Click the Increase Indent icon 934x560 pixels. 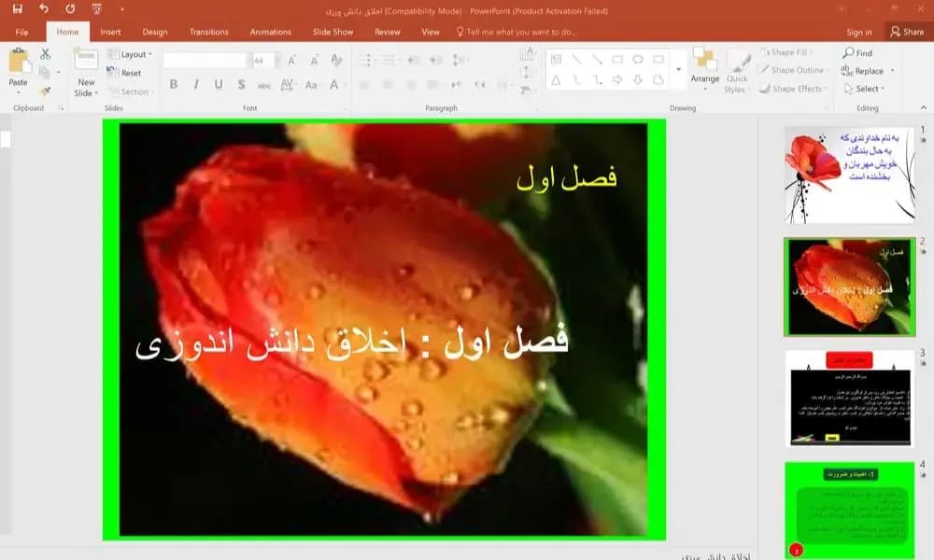pyautogui.click(x=436, y=60)
